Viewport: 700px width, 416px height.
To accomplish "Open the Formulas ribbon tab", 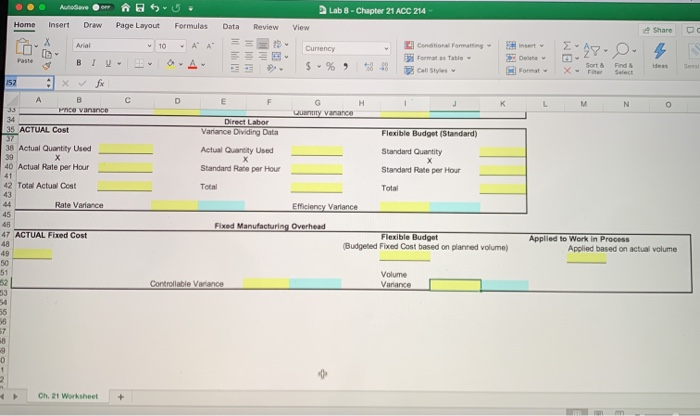I will coord(191,26).
